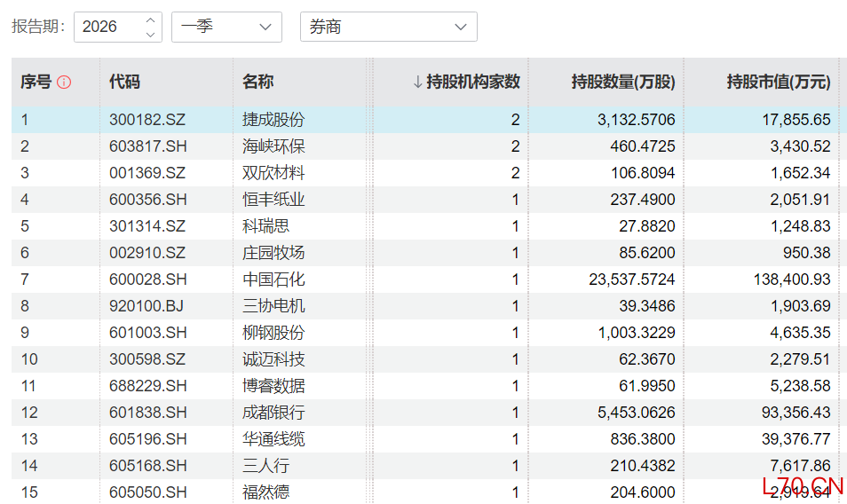Select stock code 920100.BJ
847x504 pixels.
click(146, 306)
